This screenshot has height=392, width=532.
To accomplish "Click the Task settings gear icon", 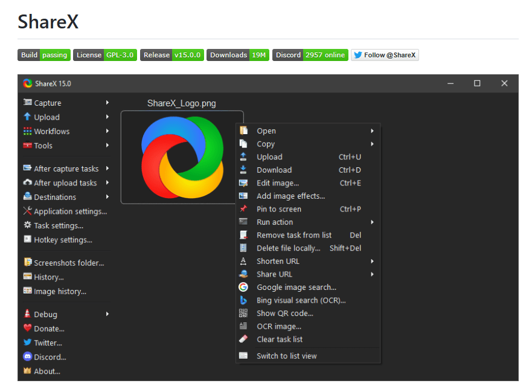I will [28, 225].
